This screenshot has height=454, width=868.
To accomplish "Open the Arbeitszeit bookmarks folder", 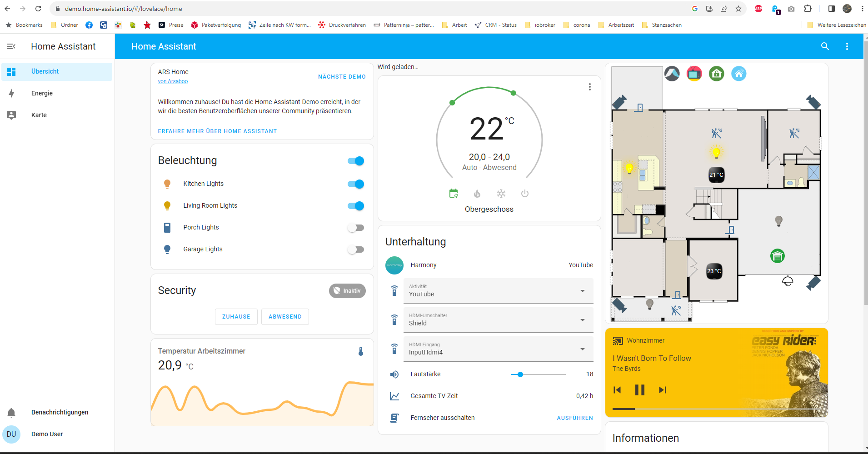I will click(616, 25).
